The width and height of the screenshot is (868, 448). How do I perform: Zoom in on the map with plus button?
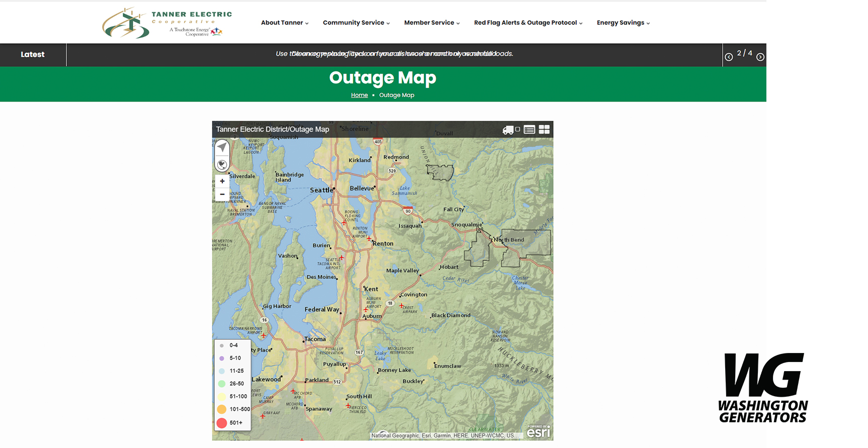click(x=222, y=181)
